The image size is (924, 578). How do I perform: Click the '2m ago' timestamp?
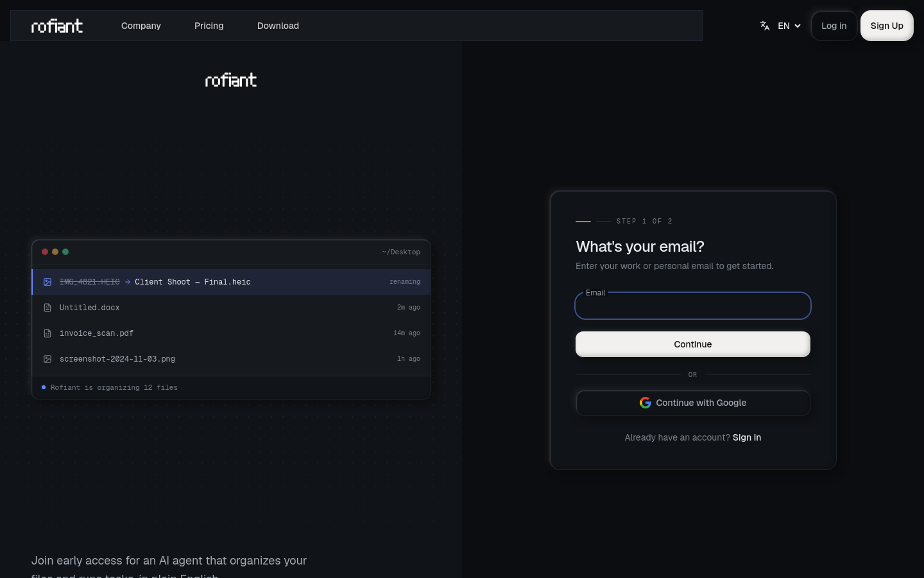pos(409,308)
